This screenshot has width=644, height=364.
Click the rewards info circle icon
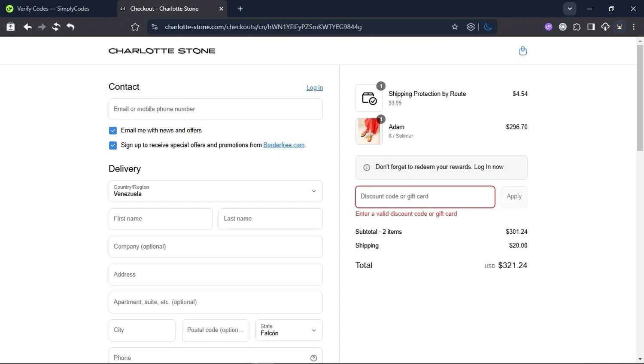(x=367, y=168)
